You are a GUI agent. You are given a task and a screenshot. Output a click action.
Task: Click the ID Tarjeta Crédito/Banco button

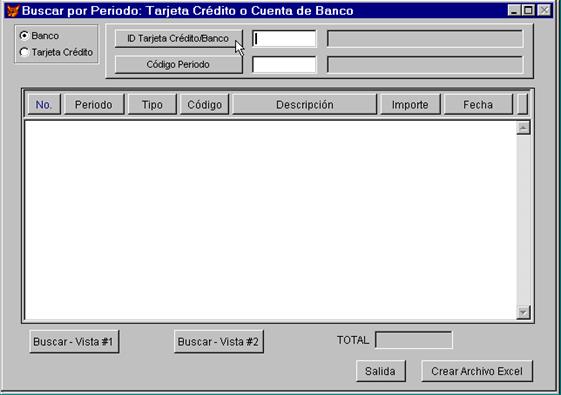point(178,38)
